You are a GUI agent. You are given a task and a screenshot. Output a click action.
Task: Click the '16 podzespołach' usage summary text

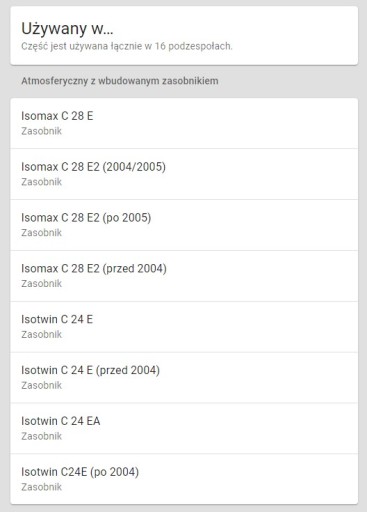(193, 46)
